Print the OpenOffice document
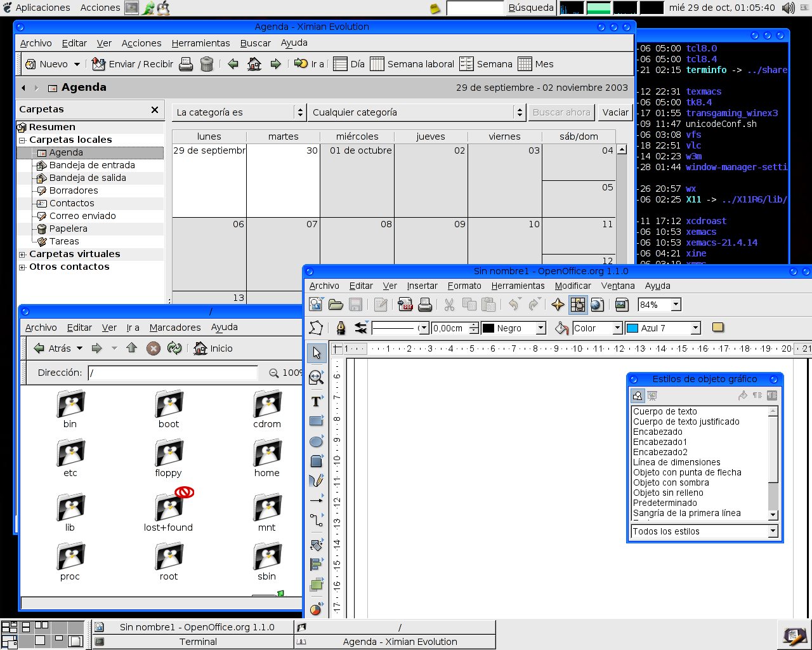This screenshot has height=650, width=812. point(425,305)
